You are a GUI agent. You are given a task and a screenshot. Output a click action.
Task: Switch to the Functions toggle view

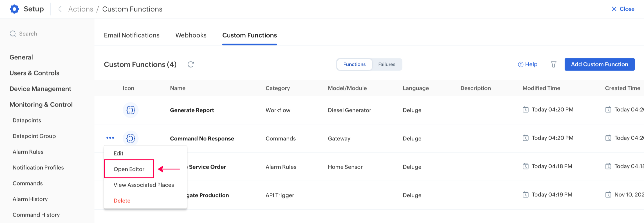[x=354, y=65]
